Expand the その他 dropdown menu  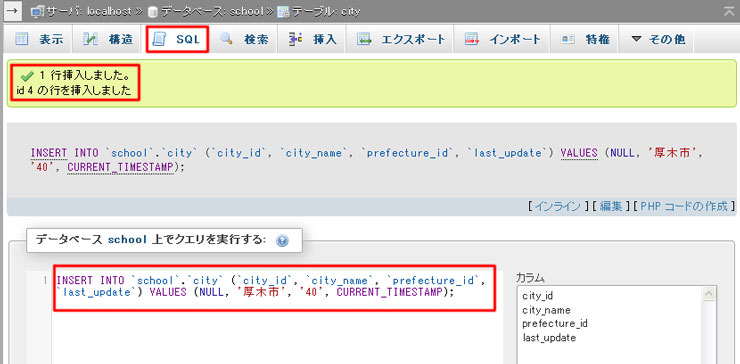[x=657, y=40]
